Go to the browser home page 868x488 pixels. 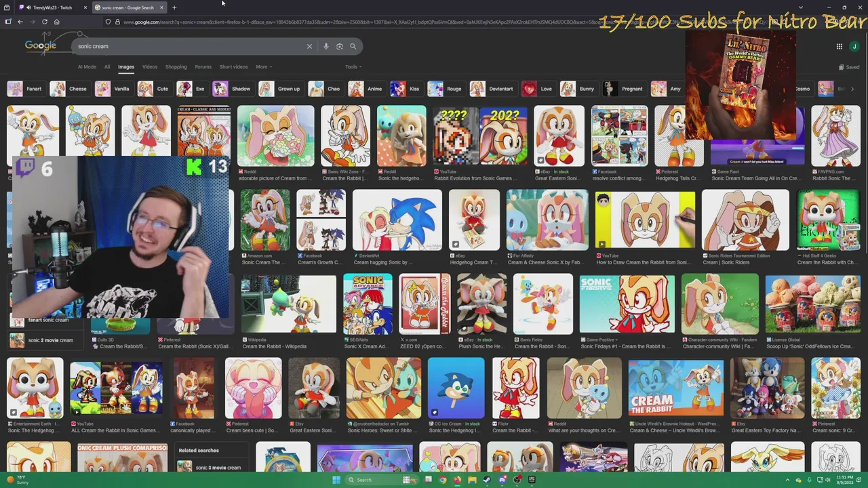pos(56,22)
